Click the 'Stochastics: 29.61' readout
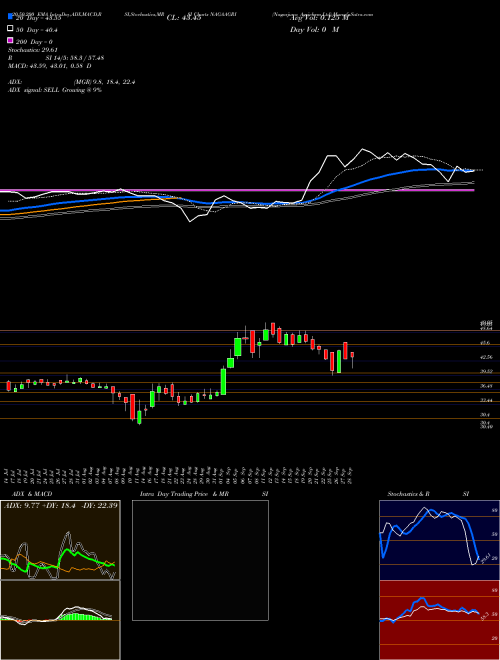The height and width of the screenshot is (660, 500). coord(33,50)
